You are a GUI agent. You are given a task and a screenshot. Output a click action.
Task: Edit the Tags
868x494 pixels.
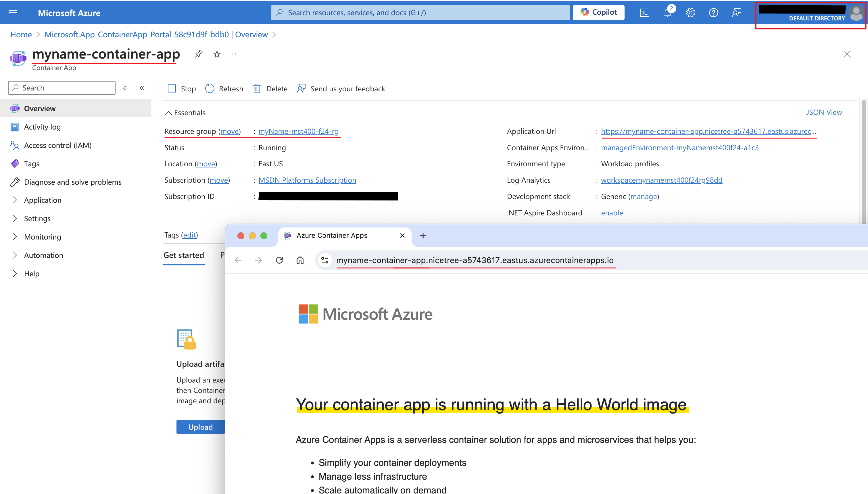(189, 235)
